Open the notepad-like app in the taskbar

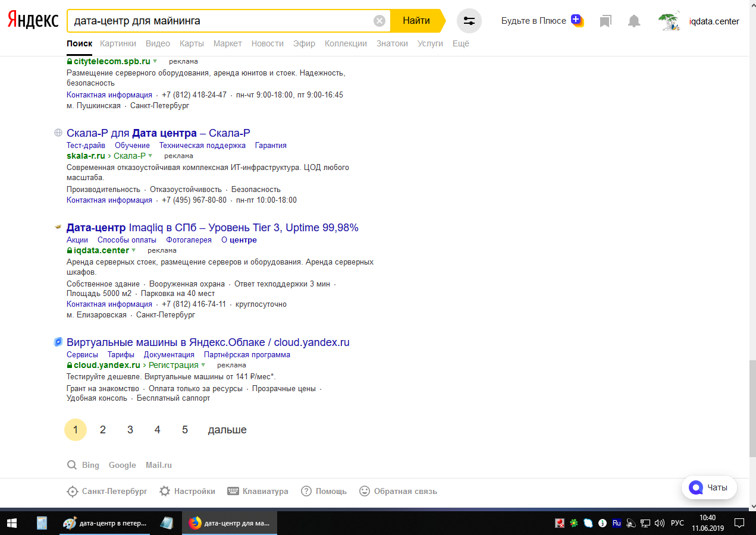click(x=167, y=523)
